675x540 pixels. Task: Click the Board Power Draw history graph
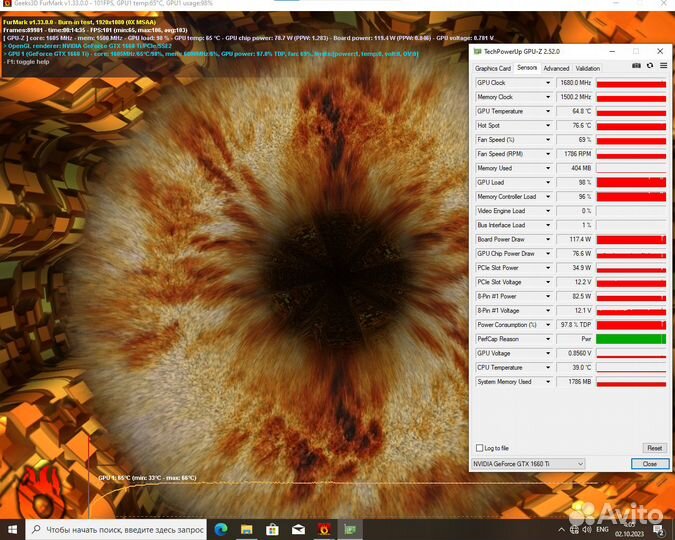point(631,239)
